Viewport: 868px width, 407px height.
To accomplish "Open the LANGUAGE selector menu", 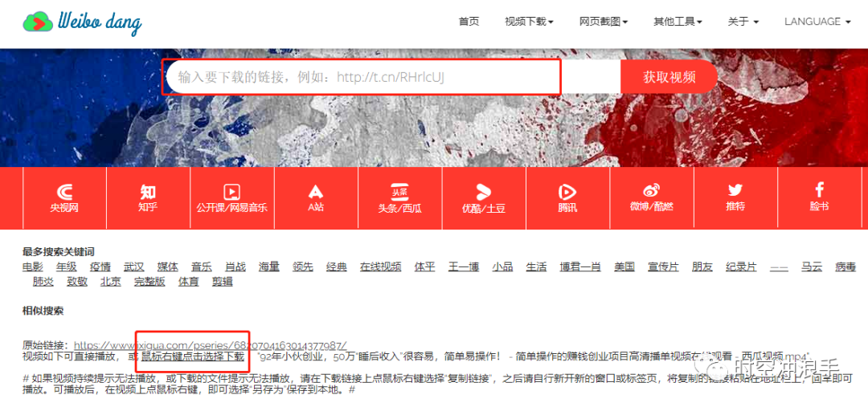I will pos(817,22).
